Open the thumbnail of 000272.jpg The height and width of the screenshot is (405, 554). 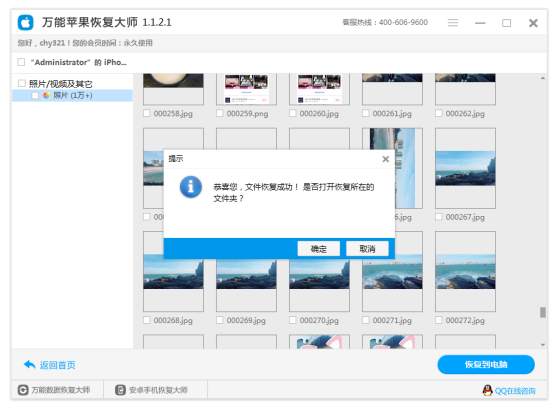(465, 271)
